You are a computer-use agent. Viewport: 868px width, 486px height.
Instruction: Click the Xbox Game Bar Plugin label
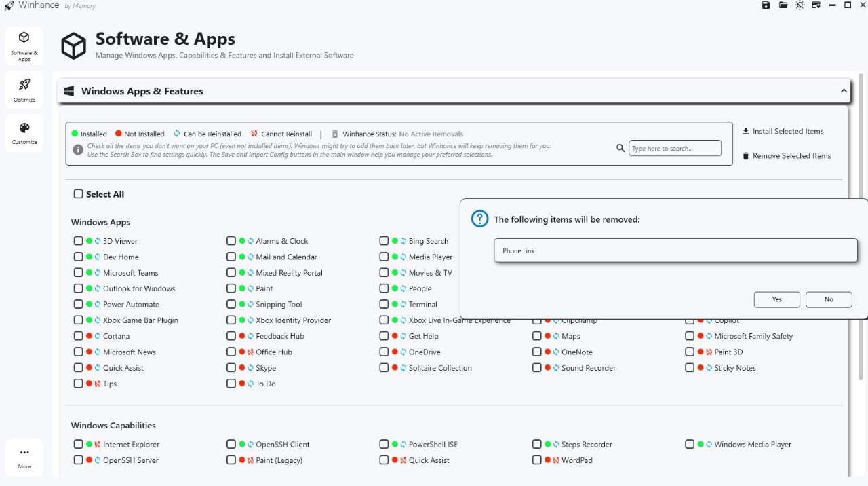click(140, 320)
